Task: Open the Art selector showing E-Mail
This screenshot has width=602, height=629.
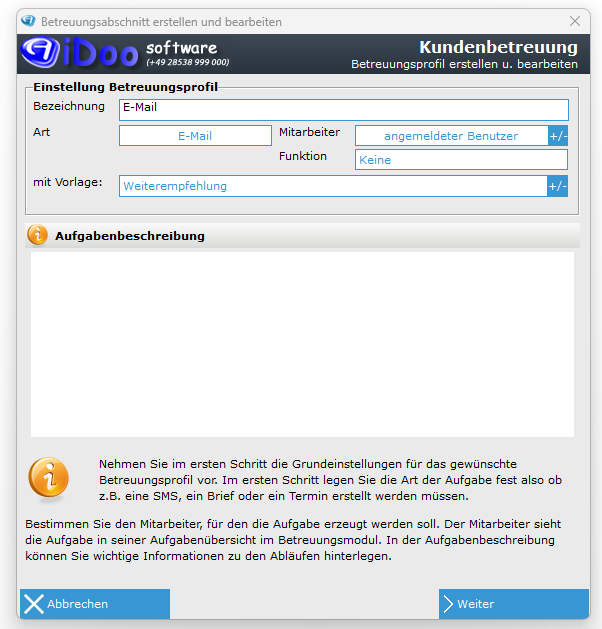Action: click(x=195, y=136)
